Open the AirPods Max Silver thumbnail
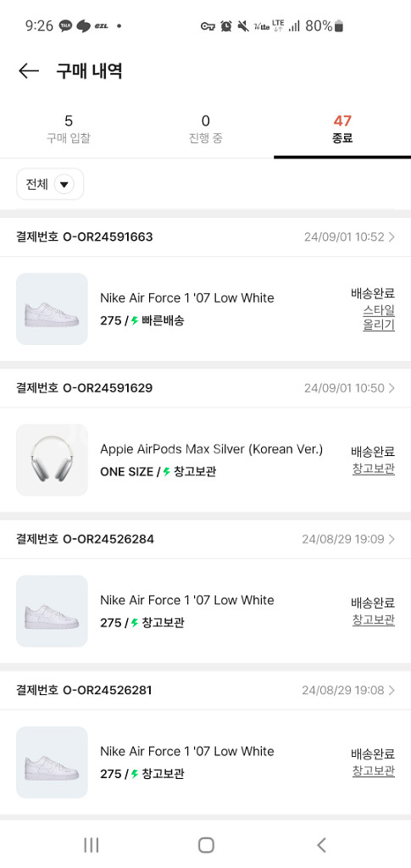 coord(52,460)
